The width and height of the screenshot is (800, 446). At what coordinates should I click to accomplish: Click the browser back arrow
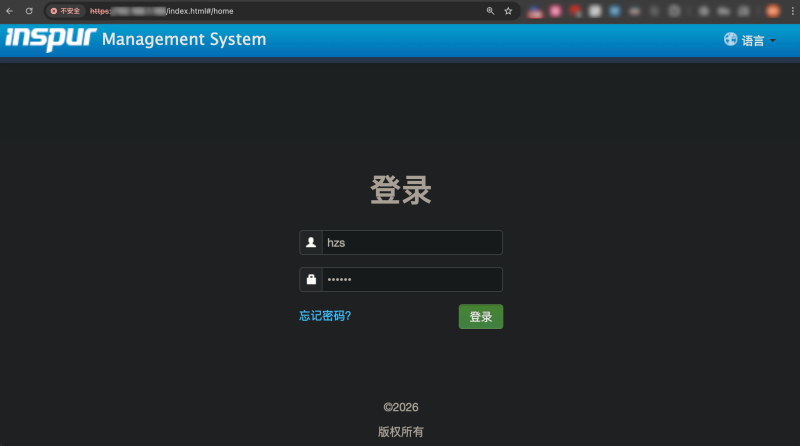(9, 11)
